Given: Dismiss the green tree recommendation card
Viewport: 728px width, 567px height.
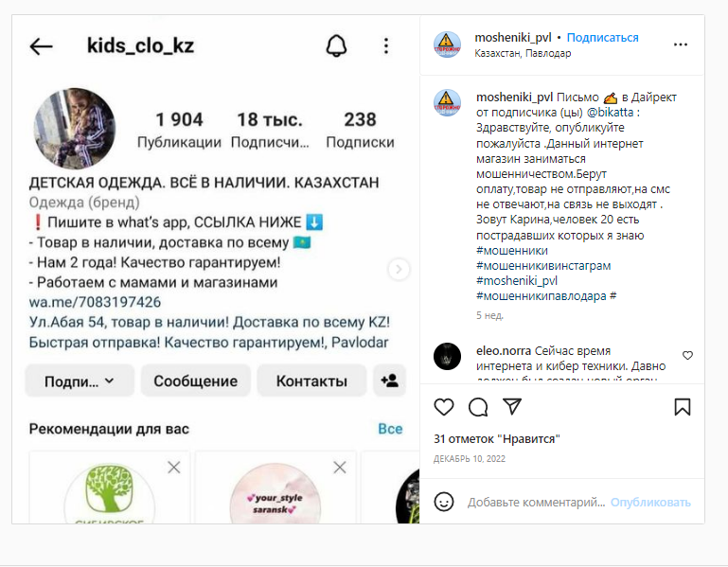Looking at the screenshot, I should (x=174, y=468).
